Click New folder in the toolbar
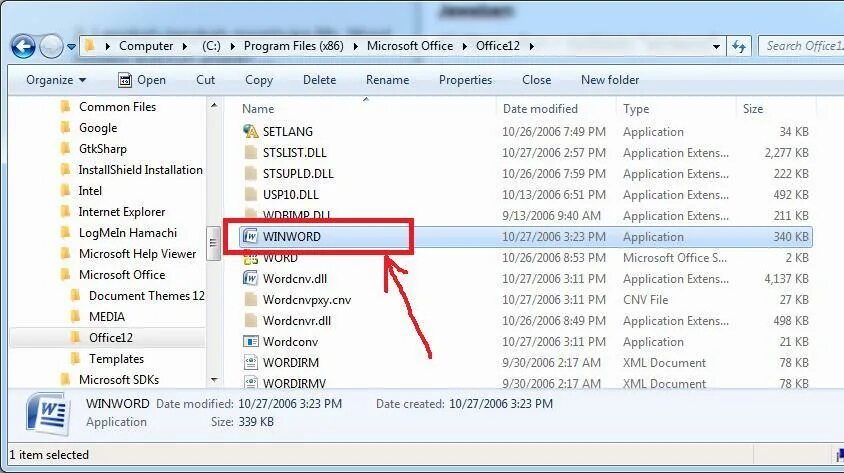844x473 pixels. 610,80
